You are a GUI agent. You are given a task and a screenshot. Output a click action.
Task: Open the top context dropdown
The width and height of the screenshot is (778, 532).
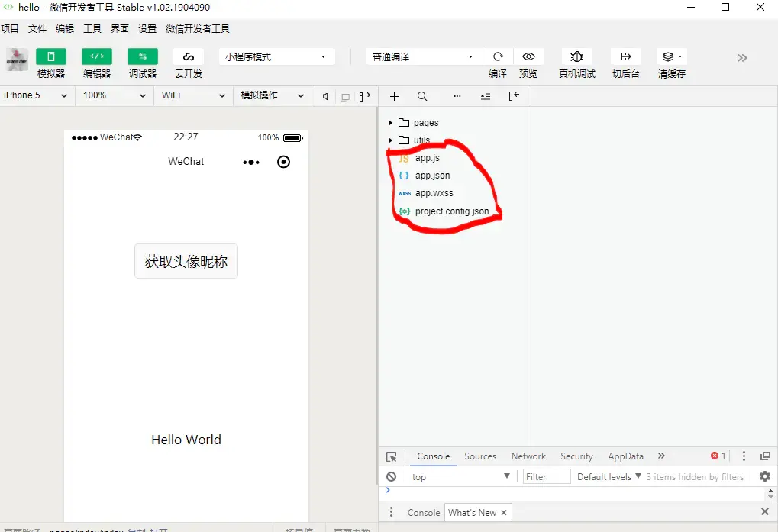pyautogui.click(x=460, y=476)
